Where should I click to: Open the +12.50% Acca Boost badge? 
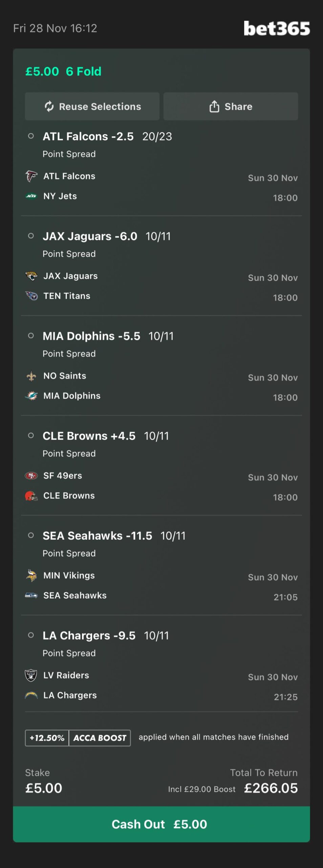tap(78, 738)
